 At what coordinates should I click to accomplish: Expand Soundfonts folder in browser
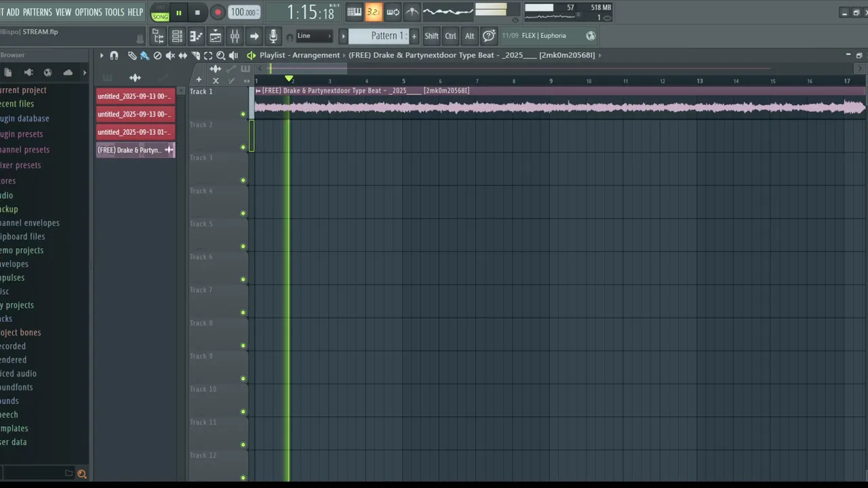(16, 387)
